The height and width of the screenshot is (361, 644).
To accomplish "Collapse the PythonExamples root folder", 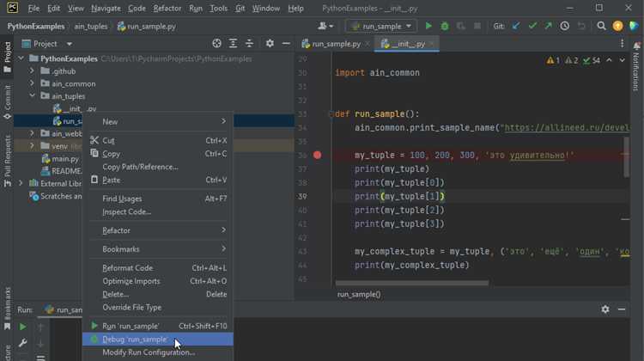I will click(x=21, y=58).
